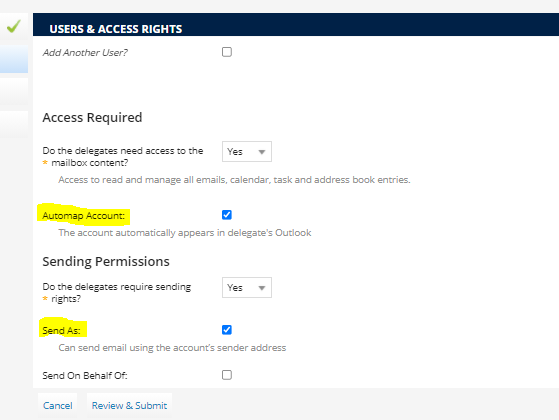Click the Add Another User? label
Image resolution: width=559 pixels, height=420 pixels.
click(x=85, y=52)
